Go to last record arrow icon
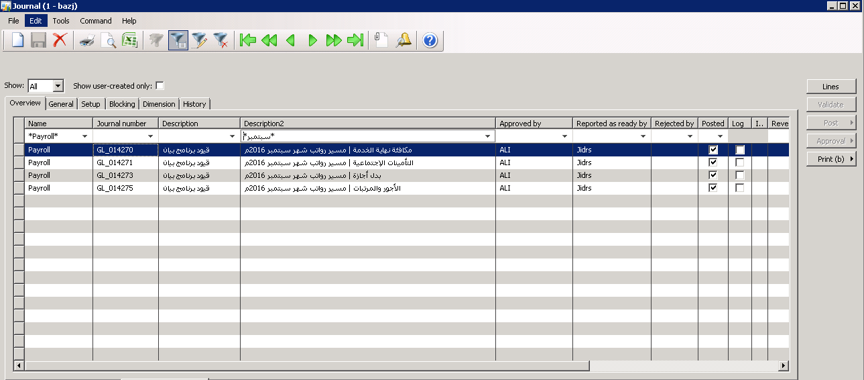The height and width of the screenshot is (380, 864). point(355,40)
